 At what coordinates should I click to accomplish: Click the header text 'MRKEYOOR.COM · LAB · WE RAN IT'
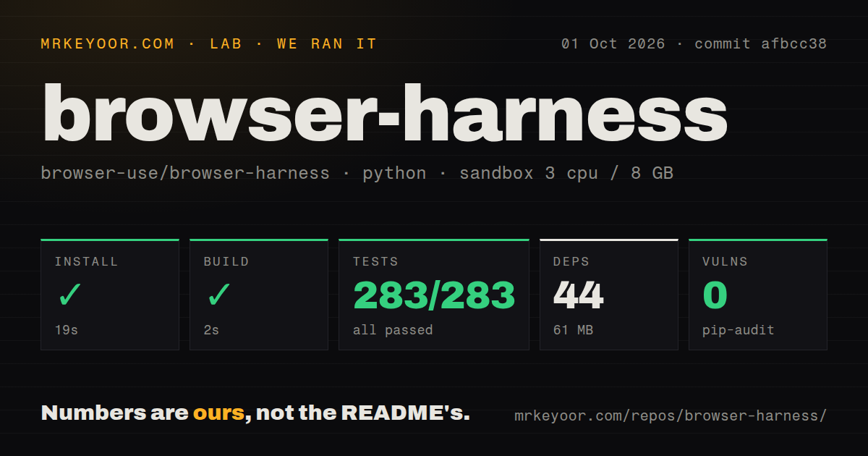click(209, 44)
